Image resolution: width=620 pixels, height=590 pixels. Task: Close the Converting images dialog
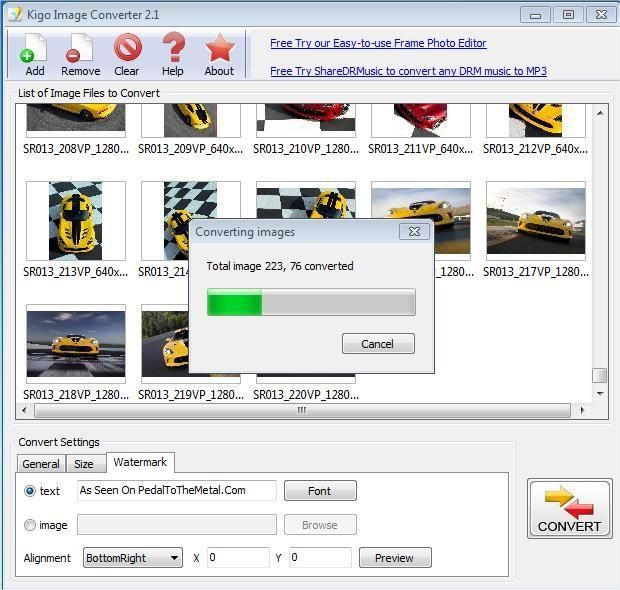[x=415, y=232]
